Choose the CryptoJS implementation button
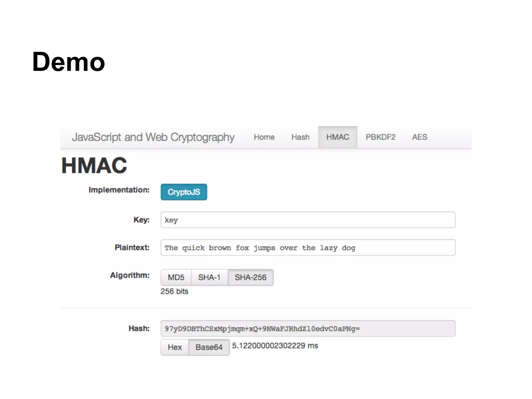 tap(184, 192)
